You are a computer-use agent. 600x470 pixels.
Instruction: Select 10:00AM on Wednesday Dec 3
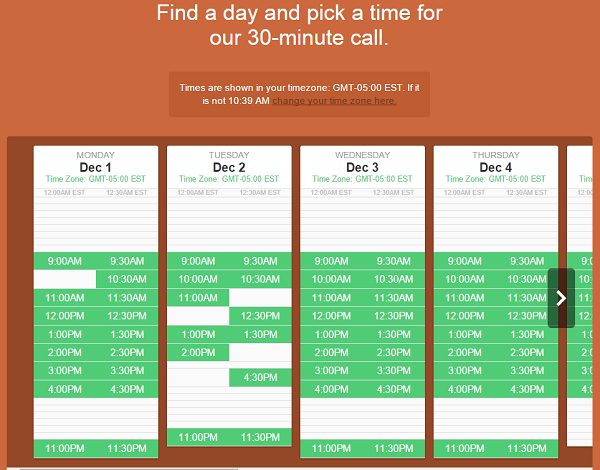[x=331, y=279]
